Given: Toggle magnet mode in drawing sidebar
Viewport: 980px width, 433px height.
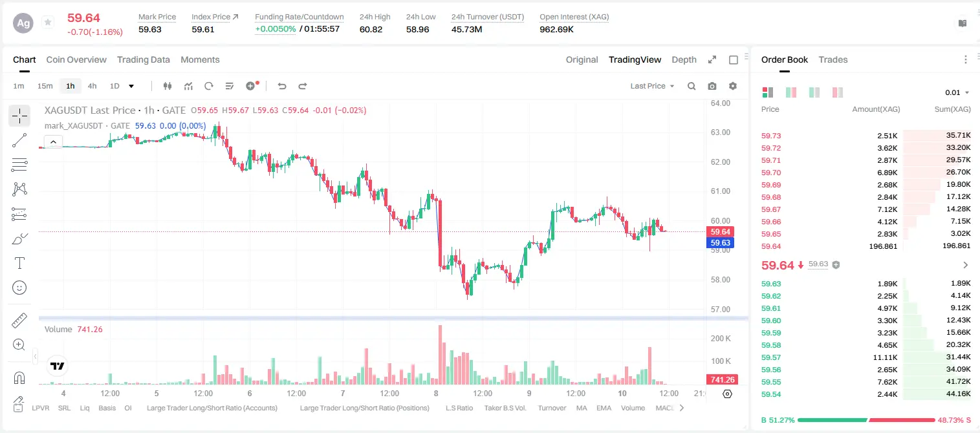Looking at the screenshot, I should click(19, 378).
